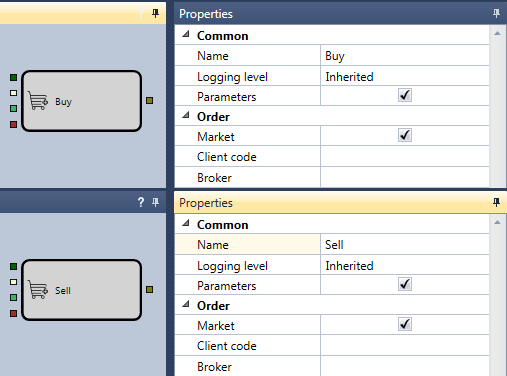Viewport: 507px width, 376px height.
Task: Select the light green input port of Buy block
Action: point(13,108)
